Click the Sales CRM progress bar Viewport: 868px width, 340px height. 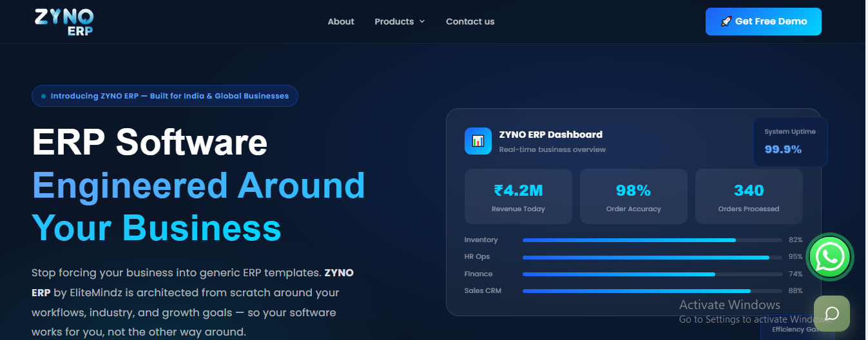click(x=652, y=291)
